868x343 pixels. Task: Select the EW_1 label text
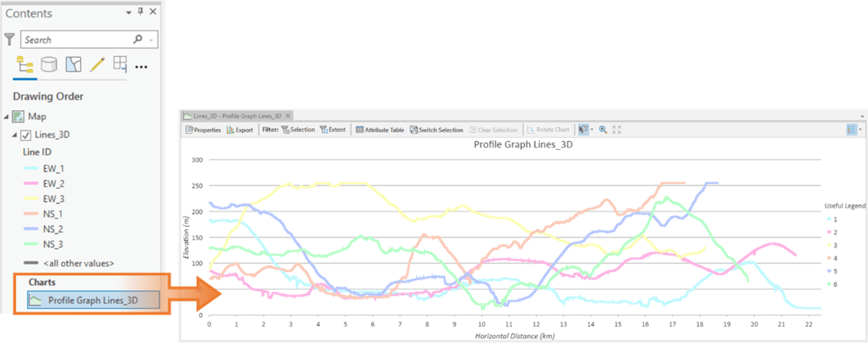pyautogui.click(x=53, y=169)
